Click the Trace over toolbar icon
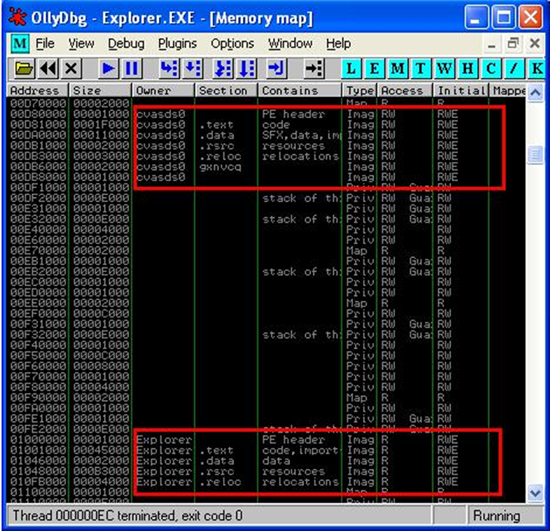The width and height of the screenshot is (550, 531). point(247,68)
